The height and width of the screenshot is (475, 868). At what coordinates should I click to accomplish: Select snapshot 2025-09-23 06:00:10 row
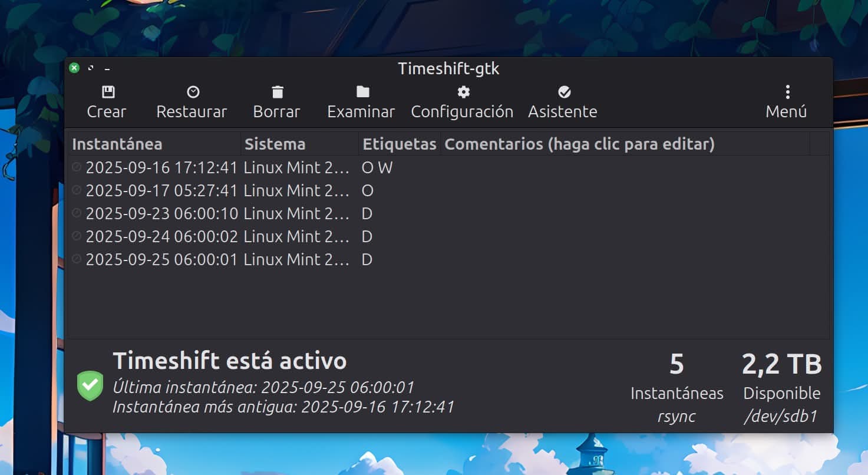click(448, 213)
